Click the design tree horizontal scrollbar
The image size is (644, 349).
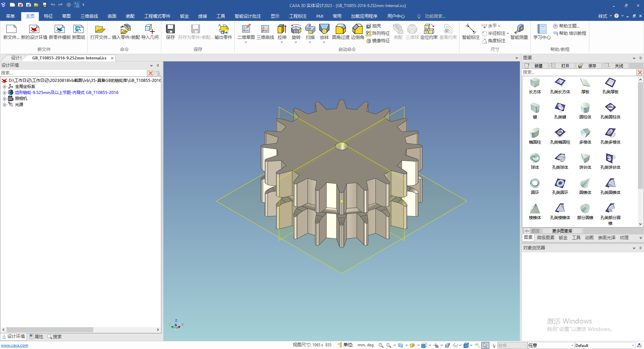[x=50, y=330]
